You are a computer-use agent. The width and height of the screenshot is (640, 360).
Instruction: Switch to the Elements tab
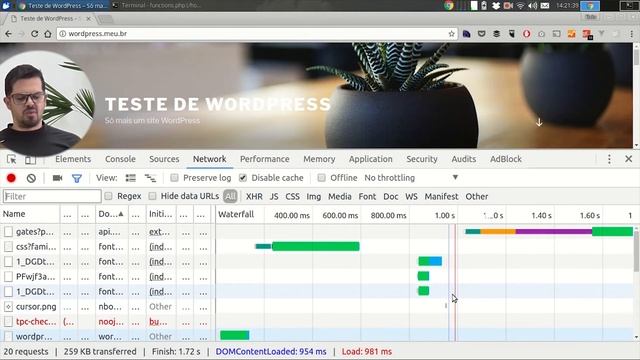[73, 159]
